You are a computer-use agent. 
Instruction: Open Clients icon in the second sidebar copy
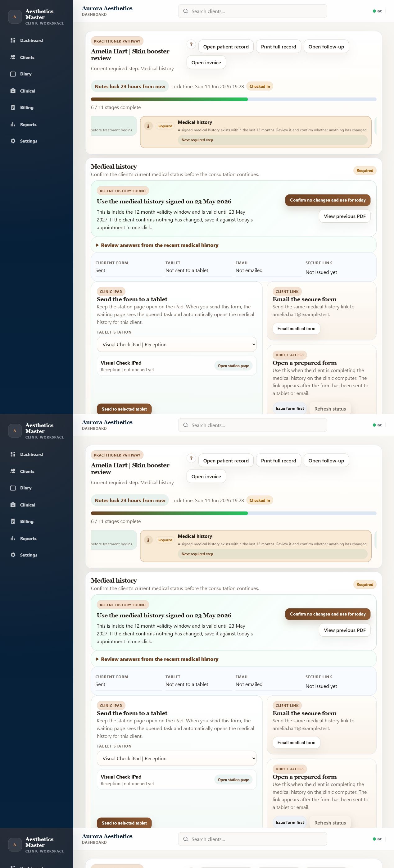pos(13,471)
